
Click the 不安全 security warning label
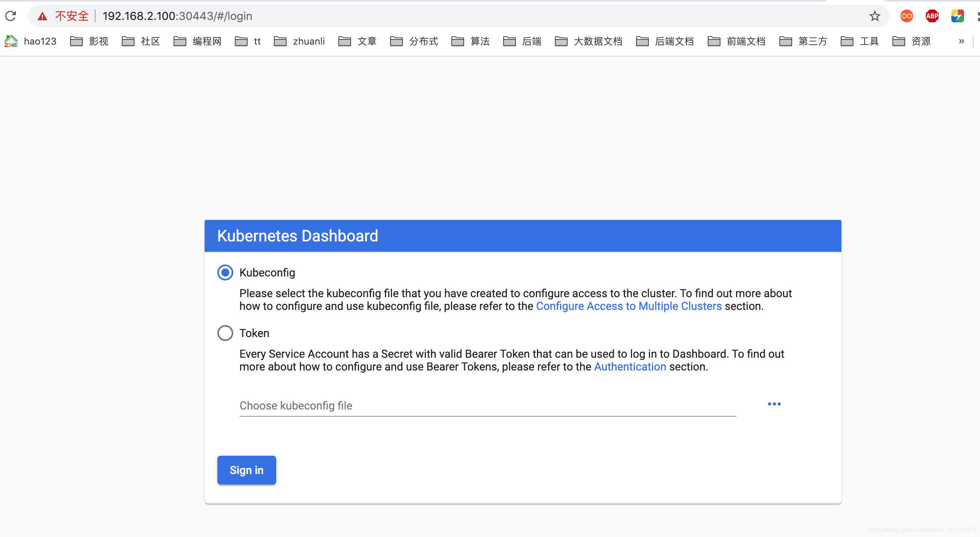(72, 16)
